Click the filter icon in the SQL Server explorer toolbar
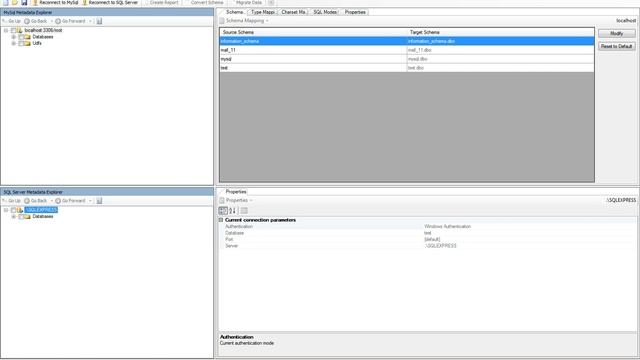 pyautogui.click(x=99, y=200)
